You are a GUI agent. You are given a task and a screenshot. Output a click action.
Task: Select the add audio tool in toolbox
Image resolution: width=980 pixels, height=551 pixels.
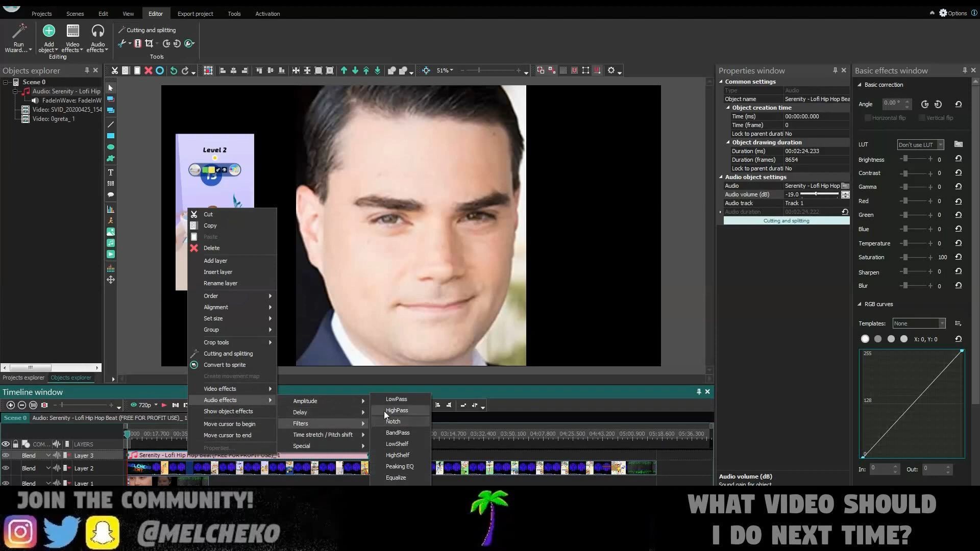tap(110, 243)
